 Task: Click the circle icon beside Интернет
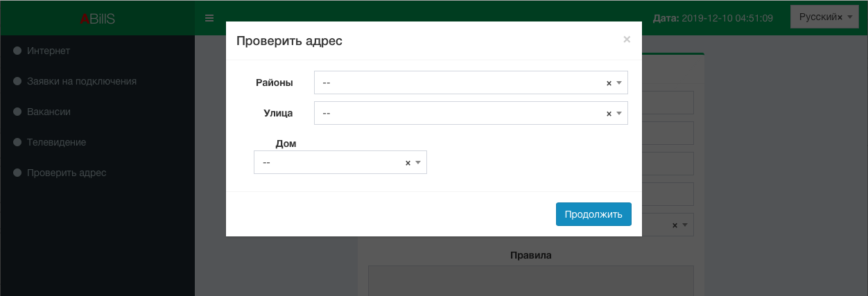[18, 51]
